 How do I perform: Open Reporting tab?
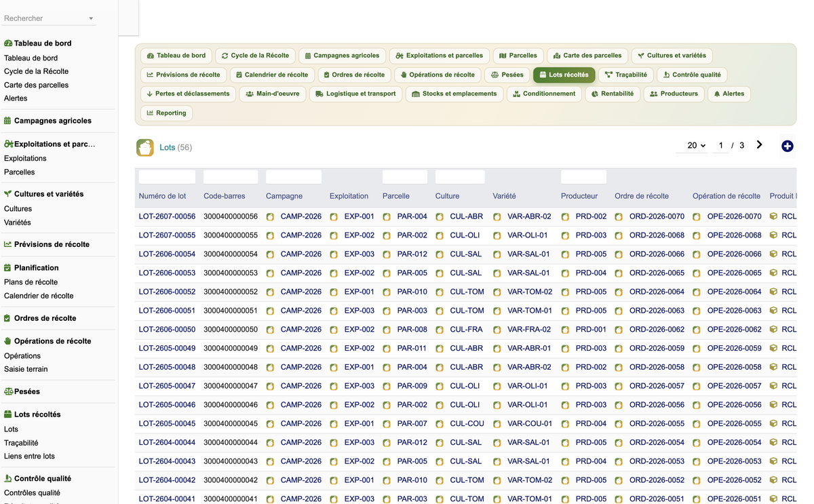pos(166,113)
